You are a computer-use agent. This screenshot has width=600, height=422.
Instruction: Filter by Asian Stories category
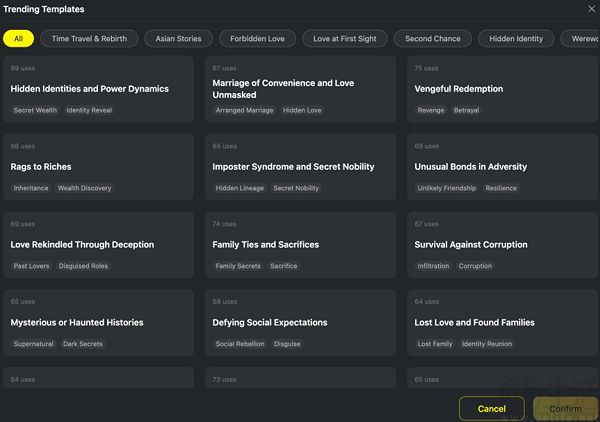178,39
